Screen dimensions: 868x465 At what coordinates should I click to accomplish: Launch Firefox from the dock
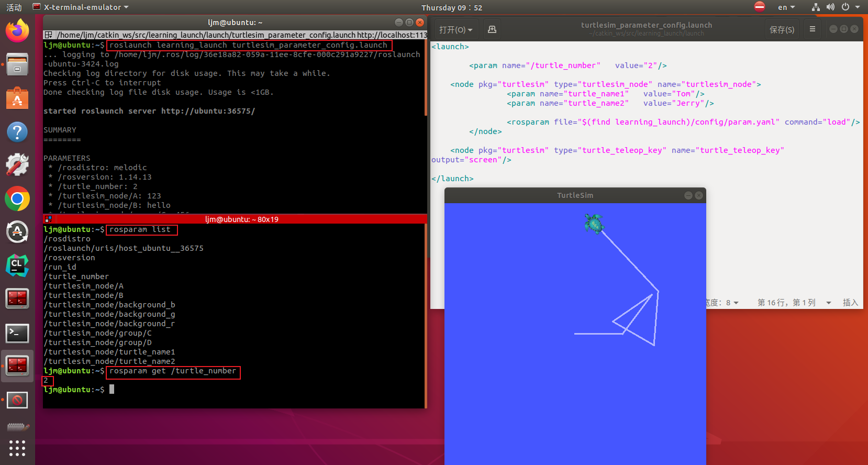tap(17, 31)
